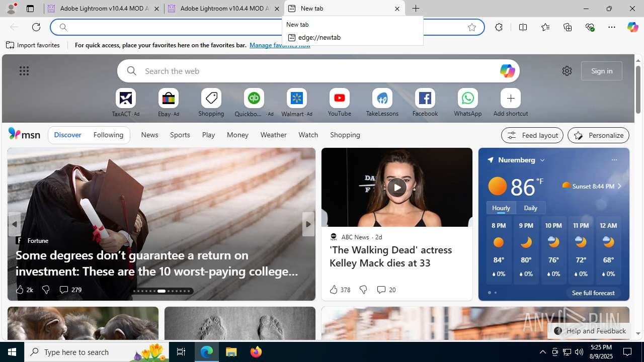Open the MSN apps grid launcher
This screenshot has height=362, width=644.
[x=24, y=71]
